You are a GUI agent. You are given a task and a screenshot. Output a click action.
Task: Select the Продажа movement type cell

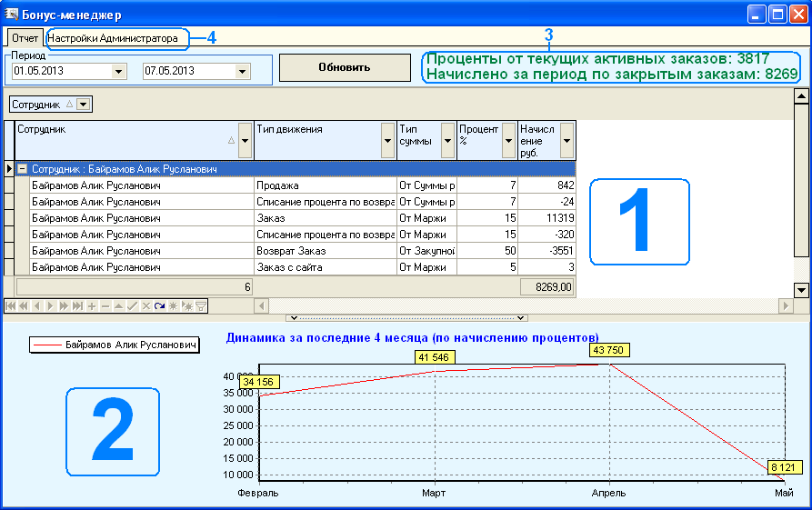pos(326,185)
